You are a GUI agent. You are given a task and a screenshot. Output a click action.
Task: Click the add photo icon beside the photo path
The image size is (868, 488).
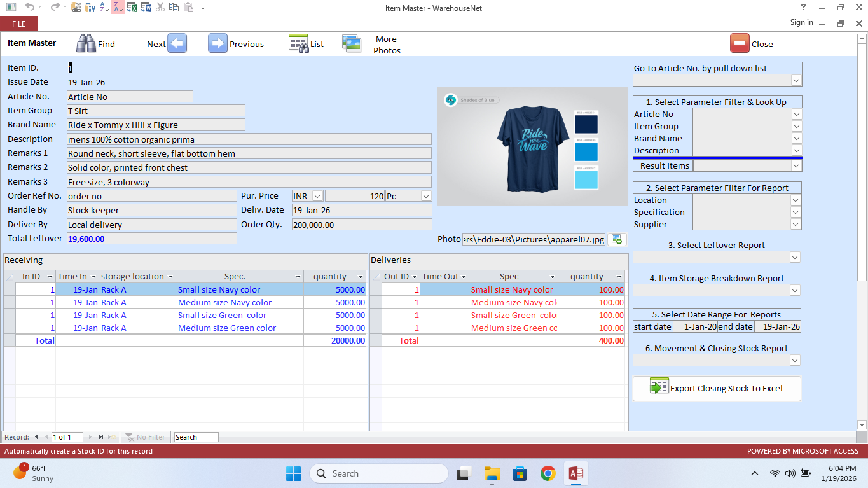(616, 239)
